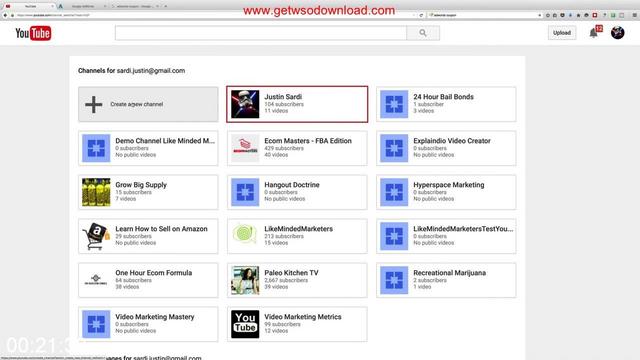Open the notifications bell
This screenshot has height=360, width=640.
593,33
